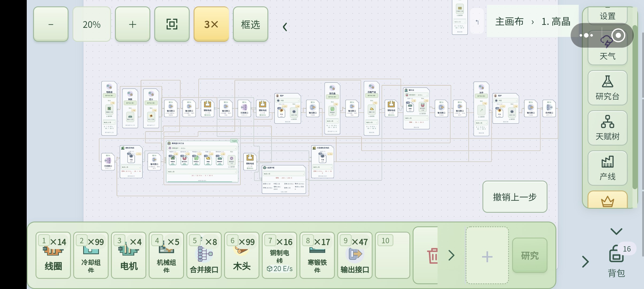Open the 天气 weather panel
Screen dimensions: 644x289
click(607, 51)
